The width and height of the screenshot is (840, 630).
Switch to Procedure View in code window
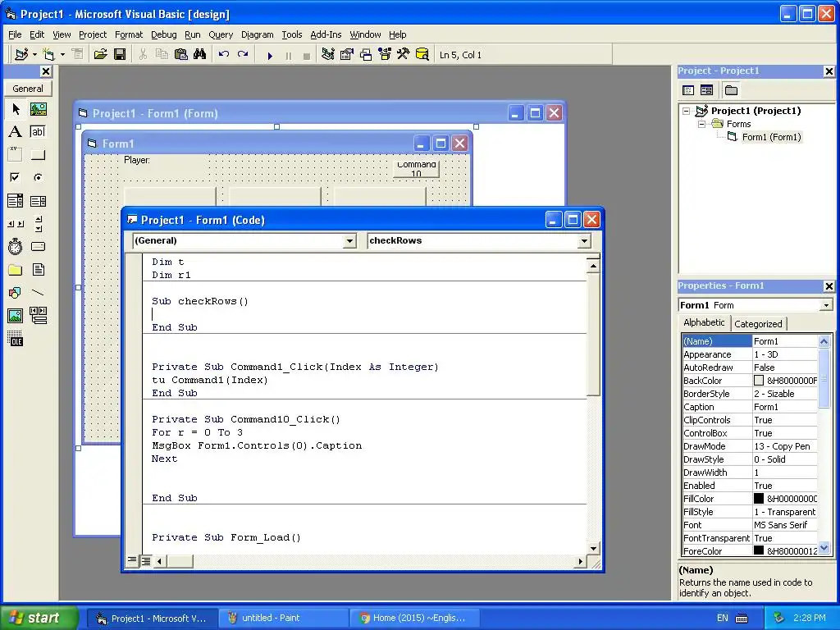pyautogui.click(x=132, y=561)
